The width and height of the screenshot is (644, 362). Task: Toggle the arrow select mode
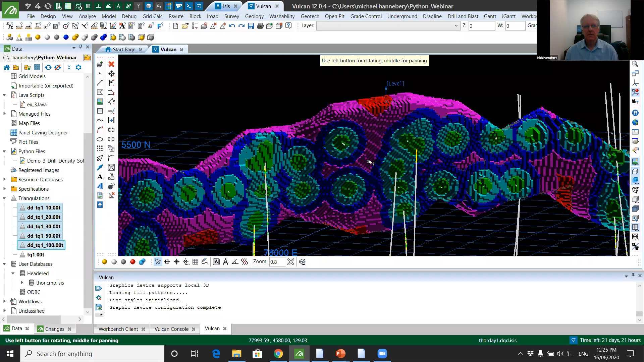(158, 262)
